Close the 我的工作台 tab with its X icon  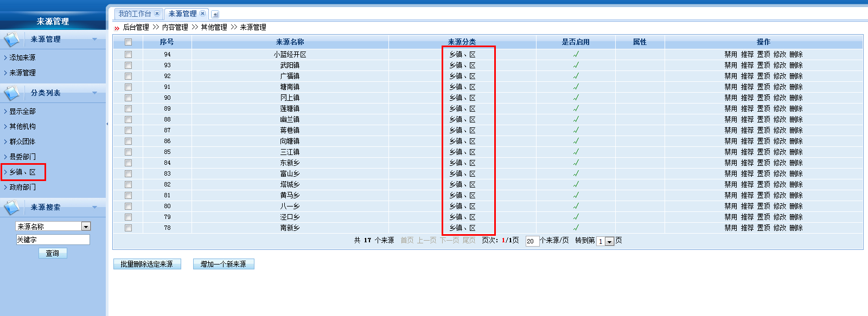click(157, 14)
